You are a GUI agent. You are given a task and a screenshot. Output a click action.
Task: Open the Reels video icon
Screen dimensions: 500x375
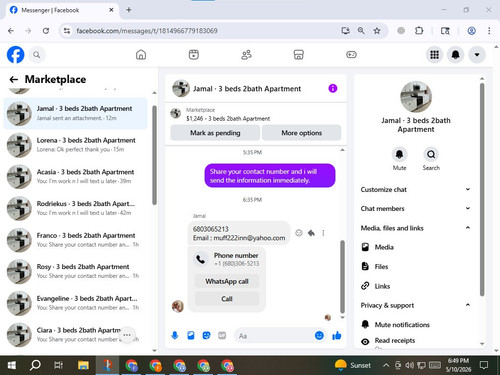point(194,55)
